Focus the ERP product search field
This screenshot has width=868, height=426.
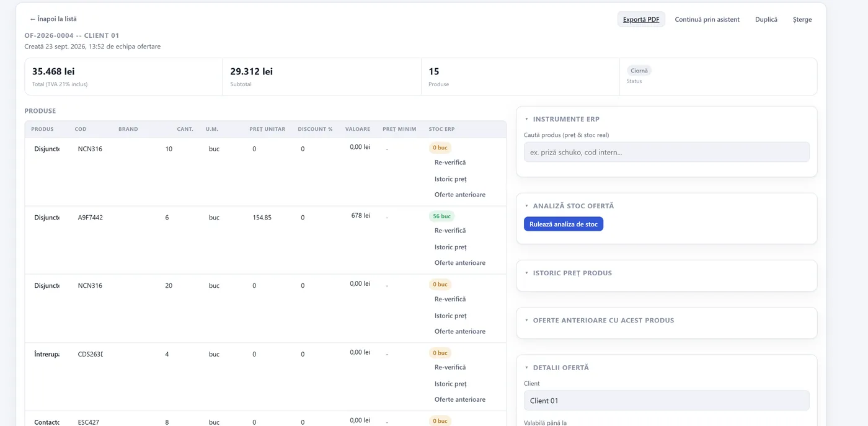[666, 152]
